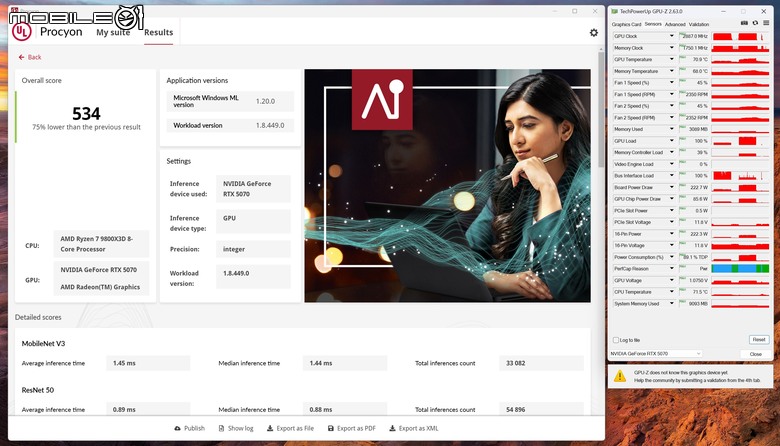Click Power Consumption value 89.1 % TDP
The width and height of the screenshot is (780, 446).
(x=694, y=257)
